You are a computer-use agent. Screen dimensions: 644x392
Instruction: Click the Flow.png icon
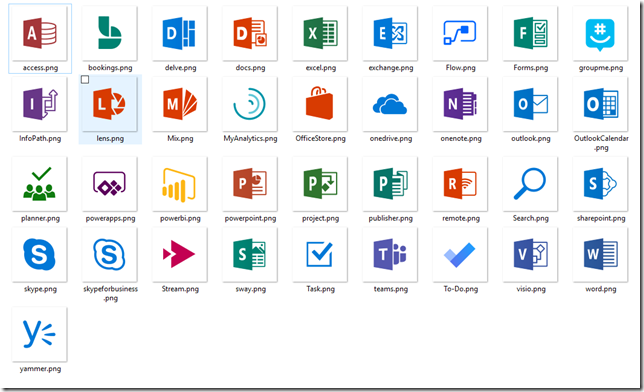460,33
